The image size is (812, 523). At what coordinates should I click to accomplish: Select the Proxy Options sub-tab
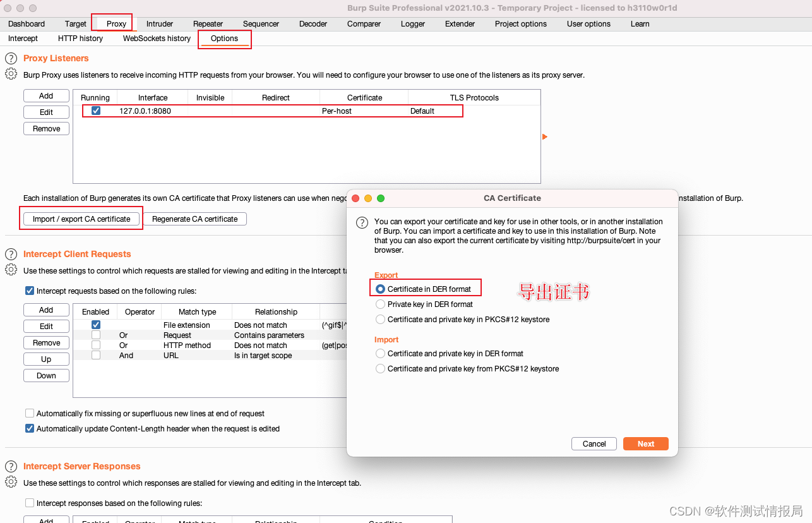(x=225, y=39)
